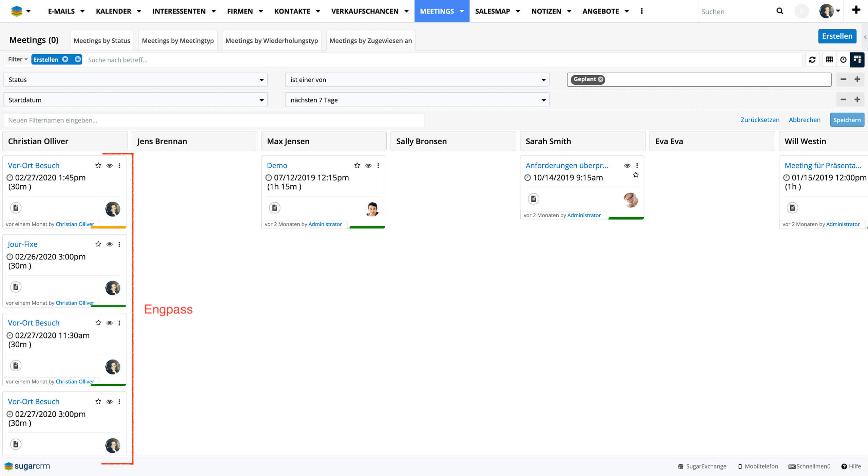Viewport: 868px width, 476px height.
Task: Switch to Meetings by Status tab
Action: [102, 41]
